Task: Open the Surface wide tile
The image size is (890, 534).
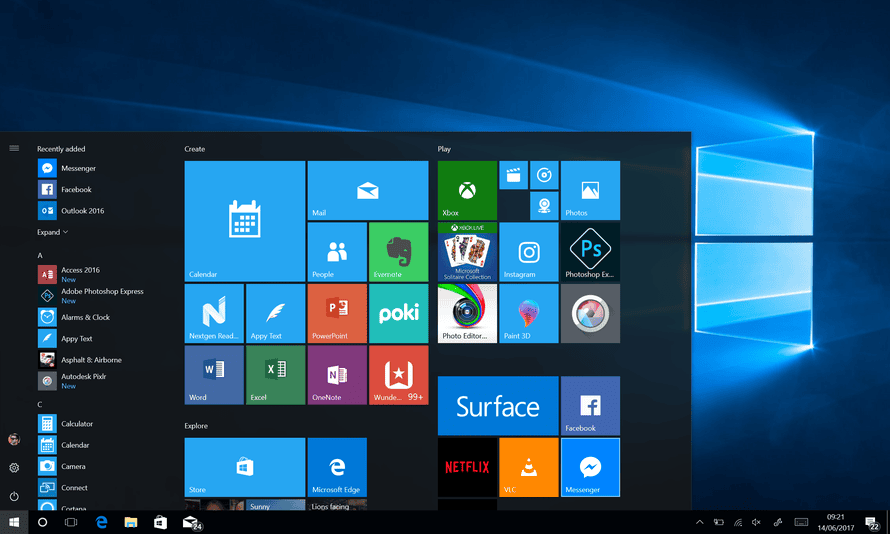Action: pyautogui.click(x=498, y=406)
